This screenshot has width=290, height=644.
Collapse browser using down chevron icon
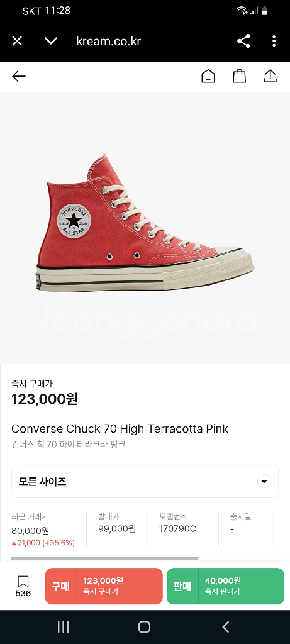click(x=50, y=41)
